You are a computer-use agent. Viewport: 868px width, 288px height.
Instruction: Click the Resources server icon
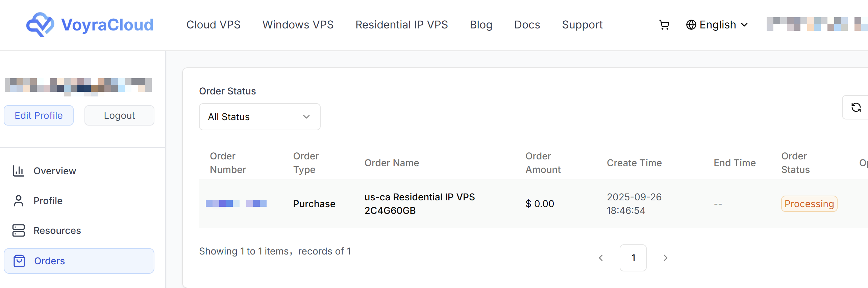pyautogui.click(x=18, y=230)
